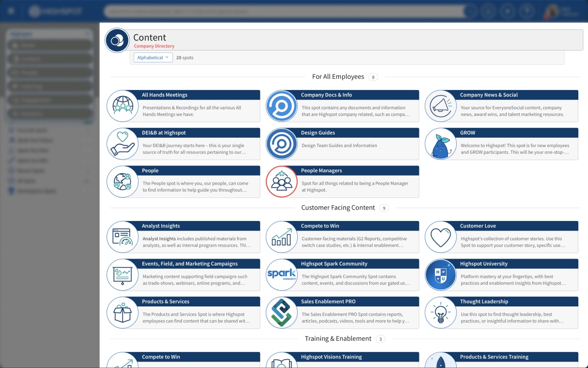The width and height of the screenshot is (588, 368).
Task: Click the People spot globe icon
Action: click(123, 181)
